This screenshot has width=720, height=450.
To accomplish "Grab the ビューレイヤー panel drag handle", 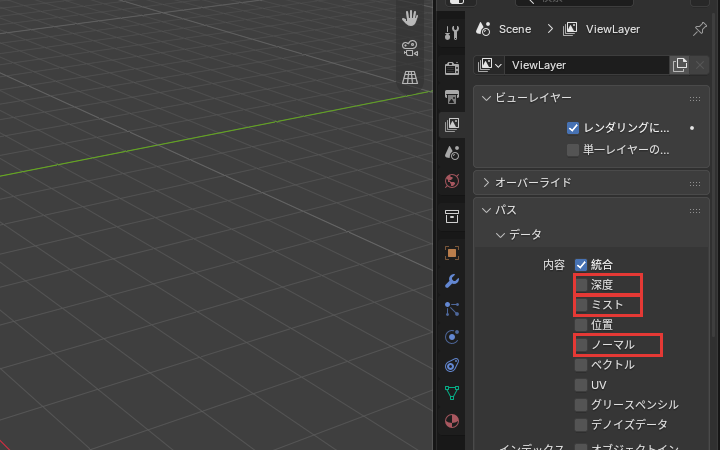I will [x=695, y=99].
